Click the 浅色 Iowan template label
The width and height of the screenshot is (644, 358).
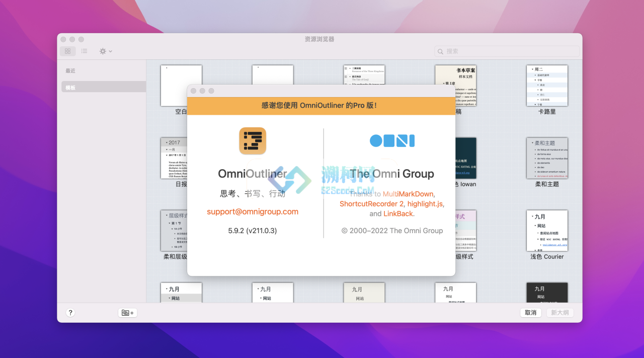tap(465, 184)
